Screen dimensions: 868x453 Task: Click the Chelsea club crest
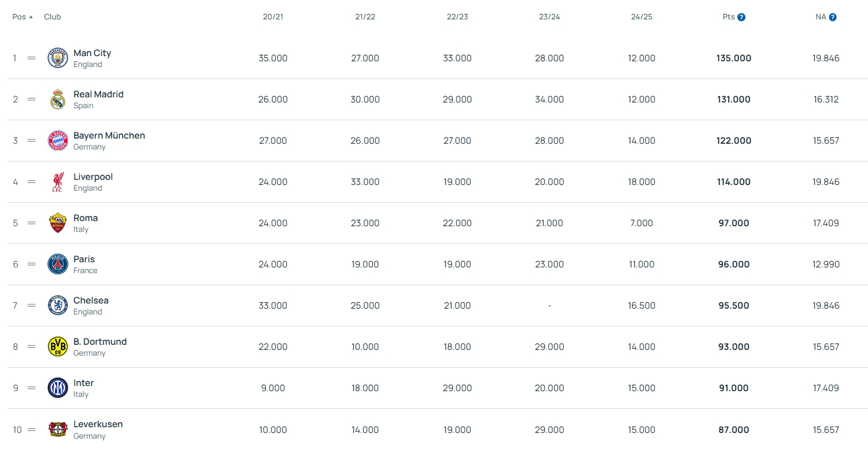coord(58,306)
